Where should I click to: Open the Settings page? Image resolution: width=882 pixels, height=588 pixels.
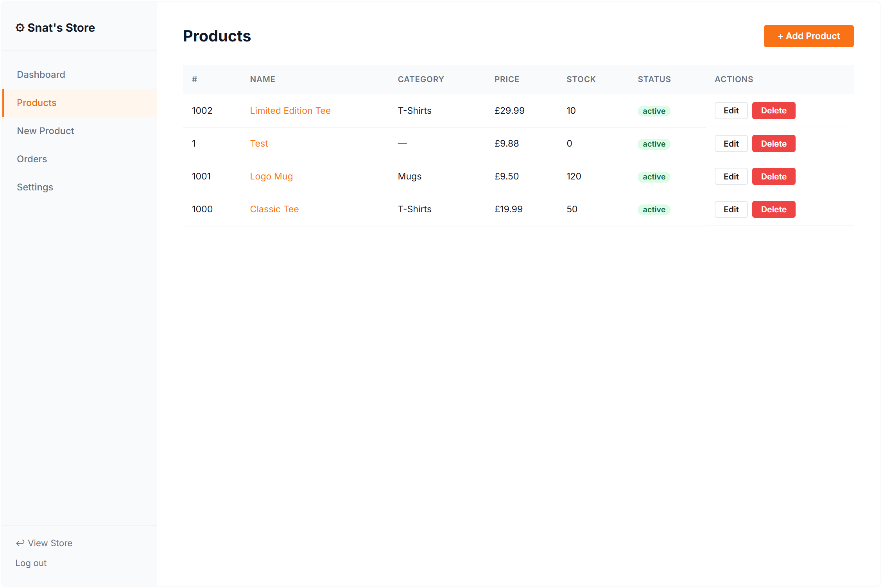35,187
